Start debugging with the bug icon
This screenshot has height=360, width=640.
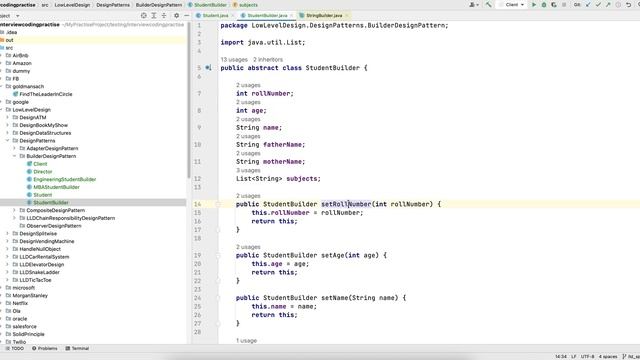(x=544, y=5)
